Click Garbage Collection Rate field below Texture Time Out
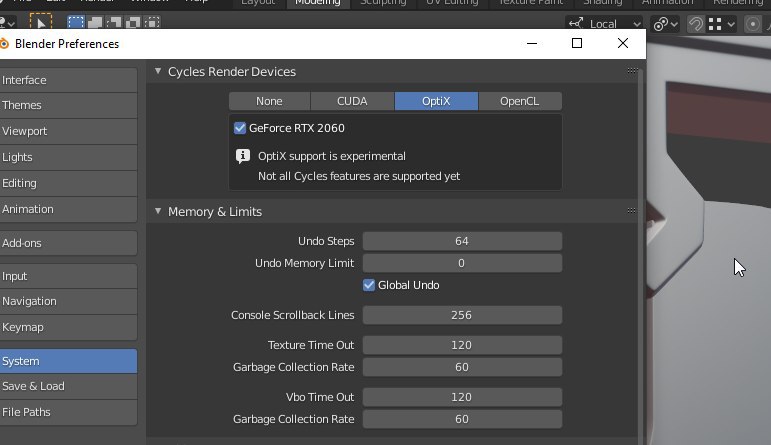 coord(462,367)
